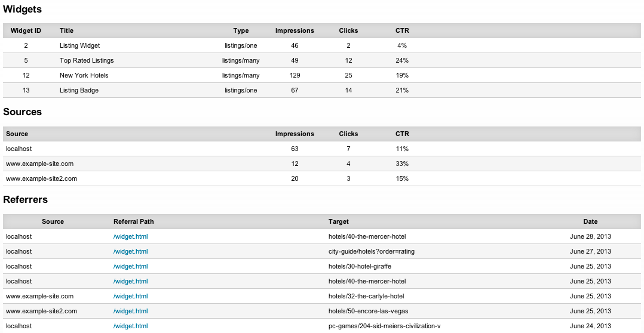The height and width of the screenshot is (333, 644).
Task: Click the Target column header
Action: pos(339,221)
